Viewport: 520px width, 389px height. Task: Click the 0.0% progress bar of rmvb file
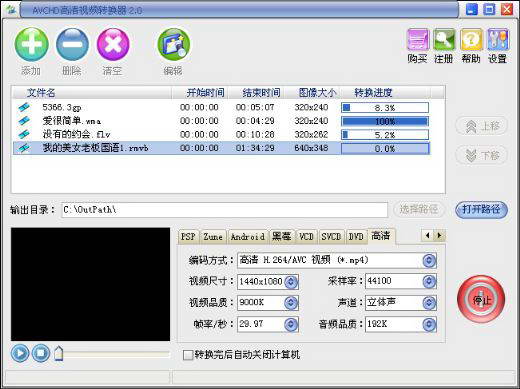(385, 149)
